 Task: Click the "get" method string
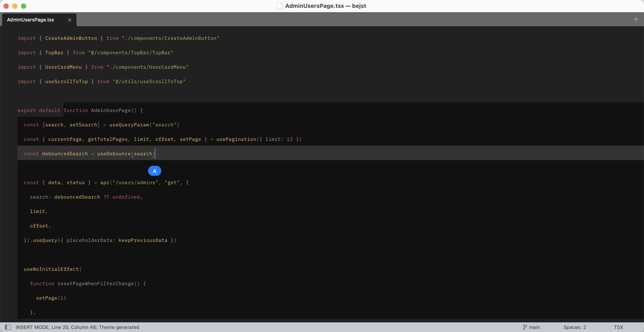[x=172, y=183]
